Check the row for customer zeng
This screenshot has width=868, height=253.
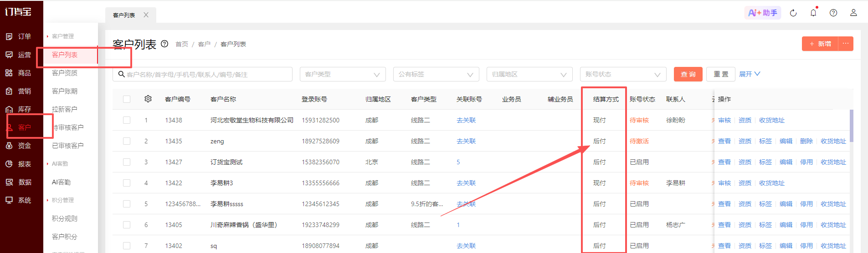click(x=127, y=141)
